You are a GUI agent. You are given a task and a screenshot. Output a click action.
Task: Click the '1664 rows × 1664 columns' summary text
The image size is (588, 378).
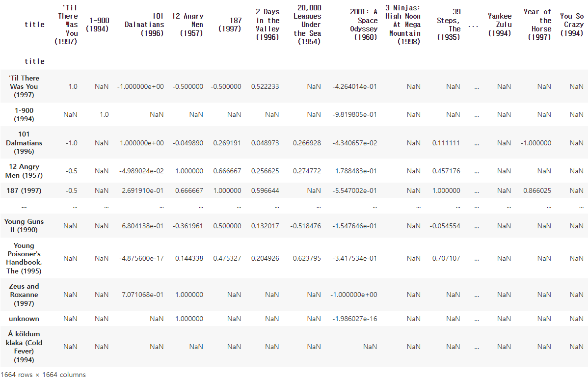(x=43, y=374)
